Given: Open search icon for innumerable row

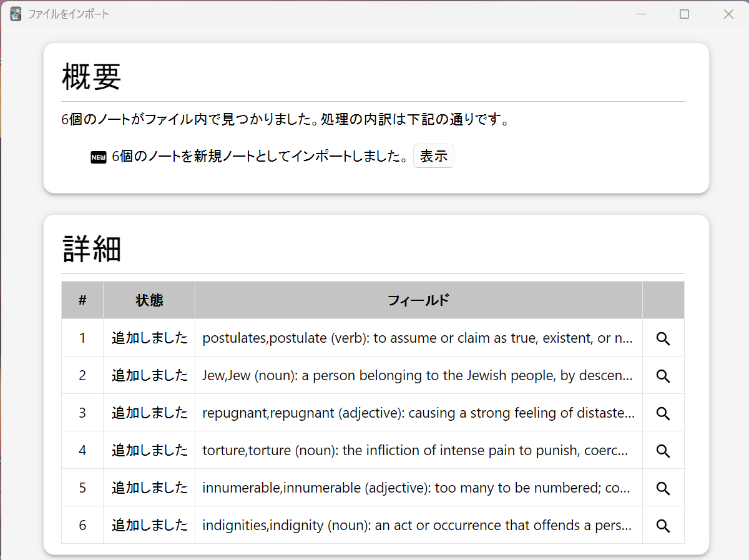Looking at the screenshot, I should pos(663,488).
